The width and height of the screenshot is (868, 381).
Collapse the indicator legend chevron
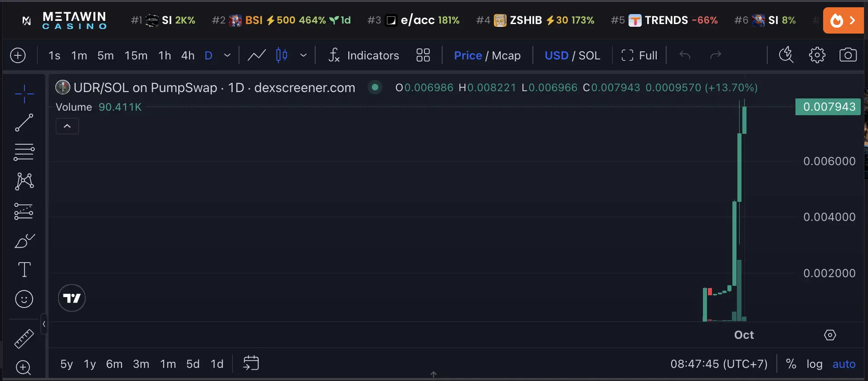click(67, 126)
